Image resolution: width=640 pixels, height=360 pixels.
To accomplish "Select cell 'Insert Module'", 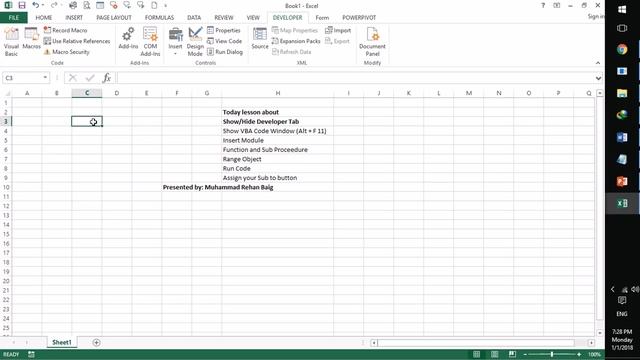I will [x=278, y=140].
